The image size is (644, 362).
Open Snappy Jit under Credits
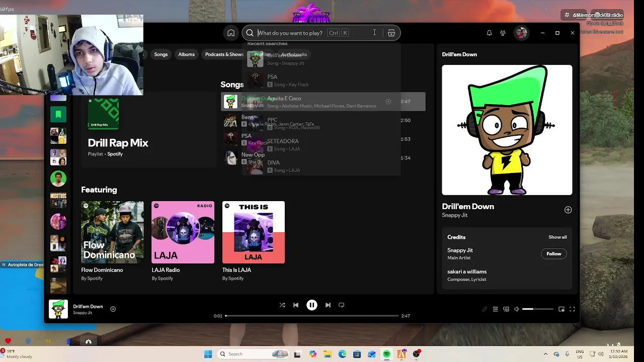point(460,250)
